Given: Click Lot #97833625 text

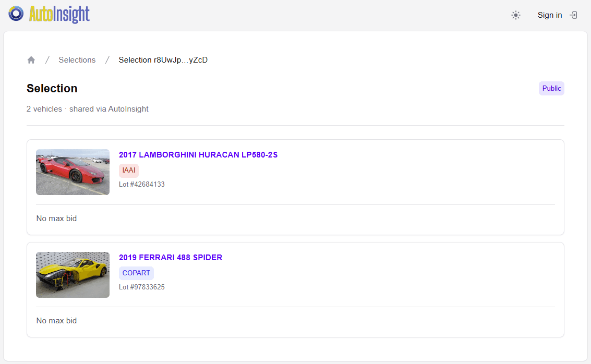Looking at the screenshot, I should click(142, 287).
